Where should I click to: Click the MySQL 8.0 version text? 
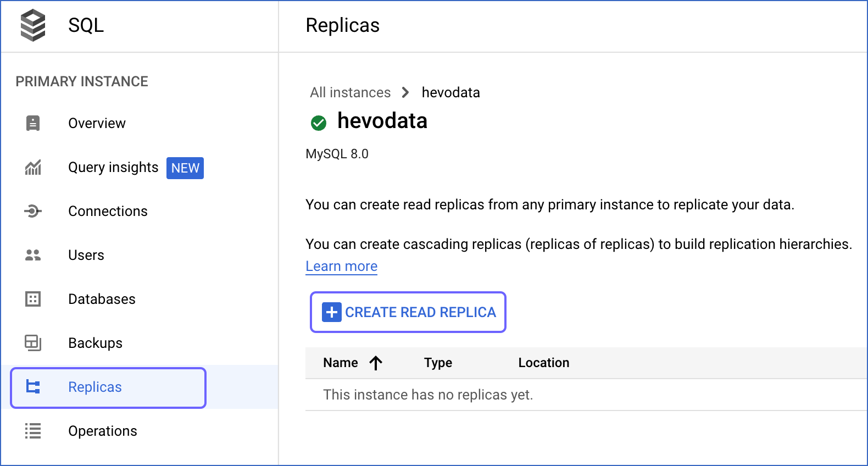point(337,154)
